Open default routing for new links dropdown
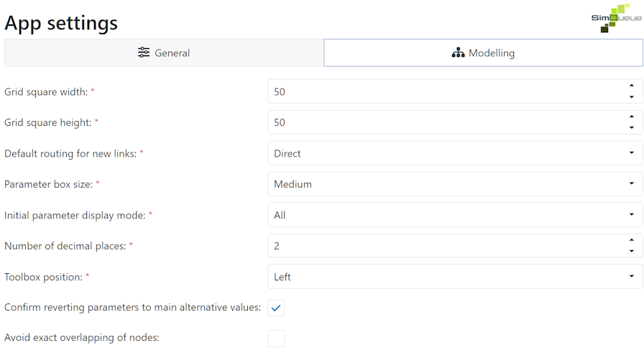The width and height of the screenshot is (644, 353). pos(454,153)
